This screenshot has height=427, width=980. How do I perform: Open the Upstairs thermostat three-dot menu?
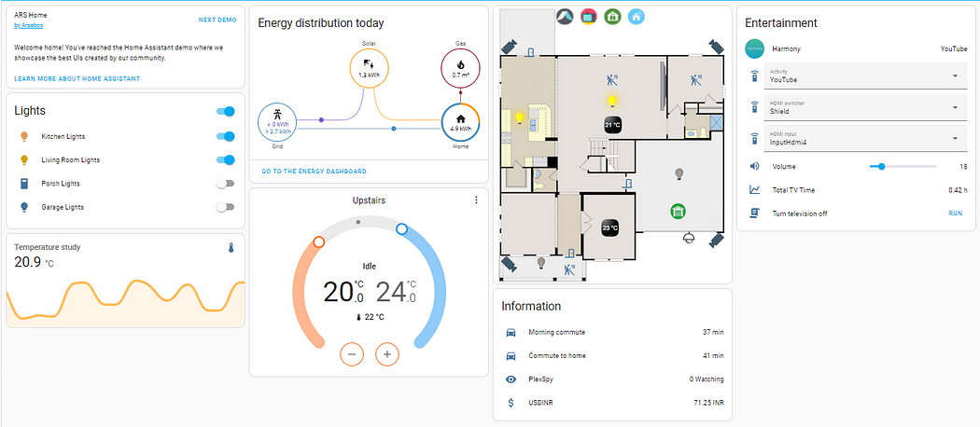pos(476,200)
